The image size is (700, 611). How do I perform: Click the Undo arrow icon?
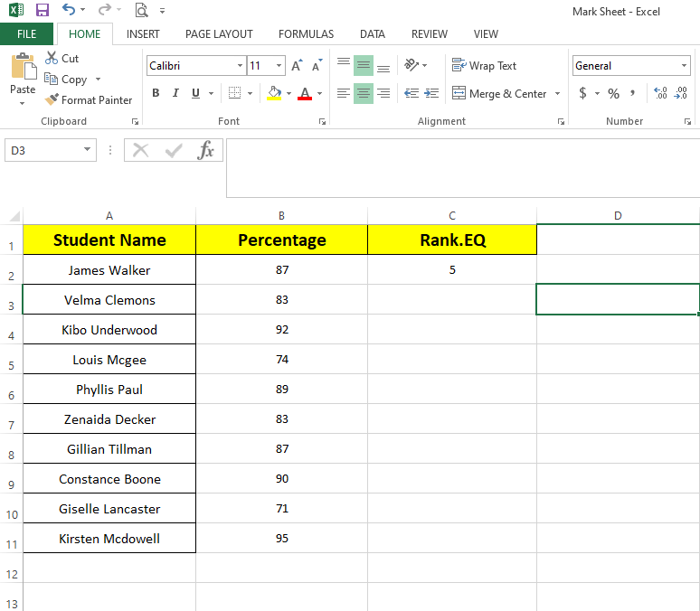point(69,9)
